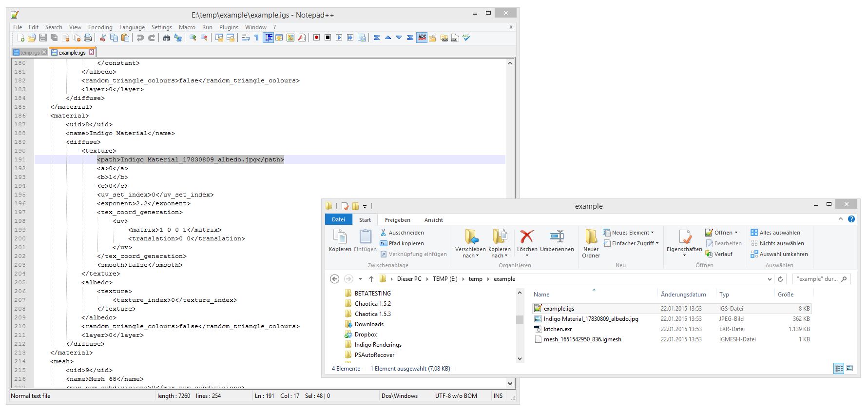Select the kitchen.exr file

558,329
